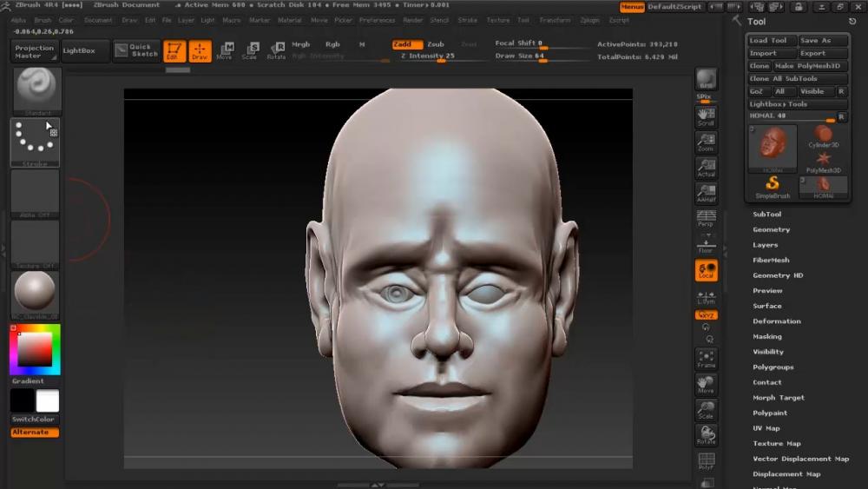Image resolution: width=868 pixels, height=489 pixels.
Task: Toggle Local transformations on right shelf
Action: [x=706, y=271]
